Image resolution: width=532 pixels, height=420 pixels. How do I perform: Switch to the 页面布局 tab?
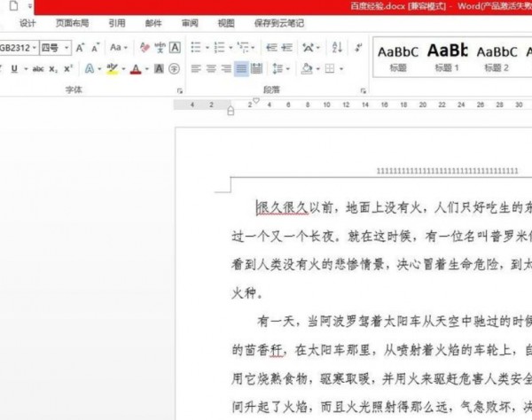coord(72,24)
